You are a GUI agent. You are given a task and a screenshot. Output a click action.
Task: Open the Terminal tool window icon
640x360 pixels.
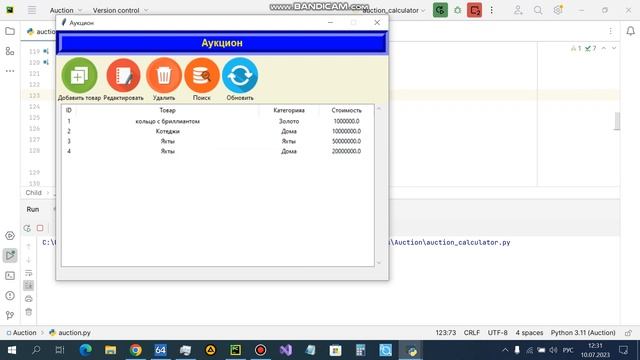(10, 276)
